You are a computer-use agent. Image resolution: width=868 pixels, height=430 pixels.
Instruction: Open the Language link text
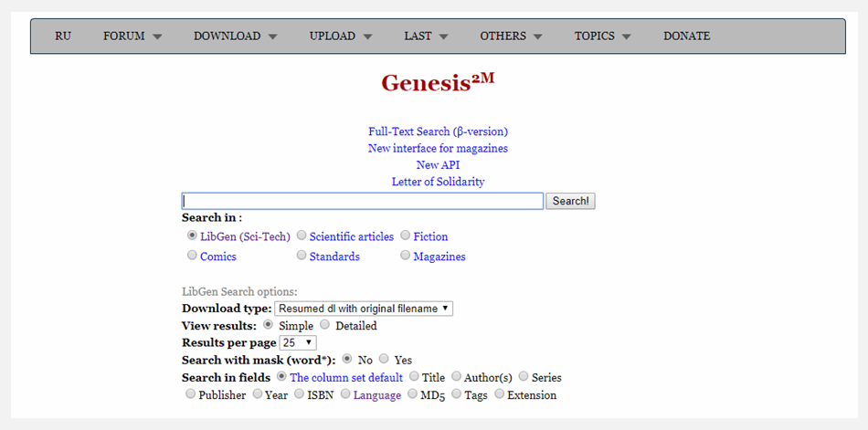pyautogui.click(x=377, y=395)
